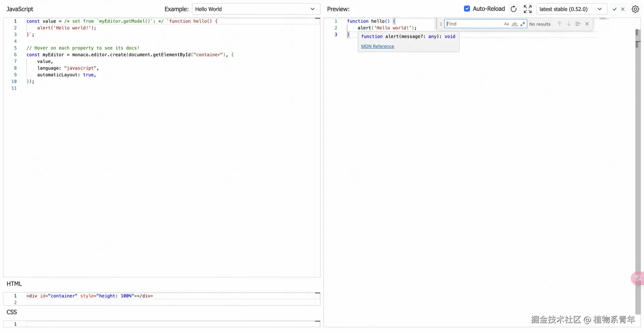Expand the Find widget to show Replace
The image size is (644, 333).
[x=441, y=24]
